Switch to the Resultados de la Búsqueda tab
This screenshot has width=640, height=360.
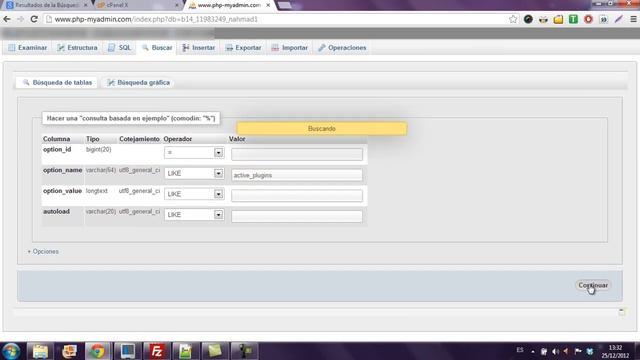[x=46, y=5]
